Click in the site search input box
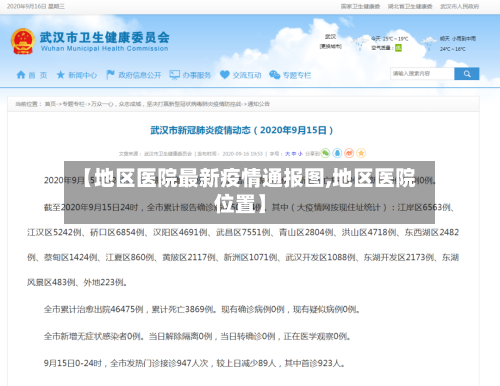This screenshot has height=386, width=500. (x=422, y=74)
